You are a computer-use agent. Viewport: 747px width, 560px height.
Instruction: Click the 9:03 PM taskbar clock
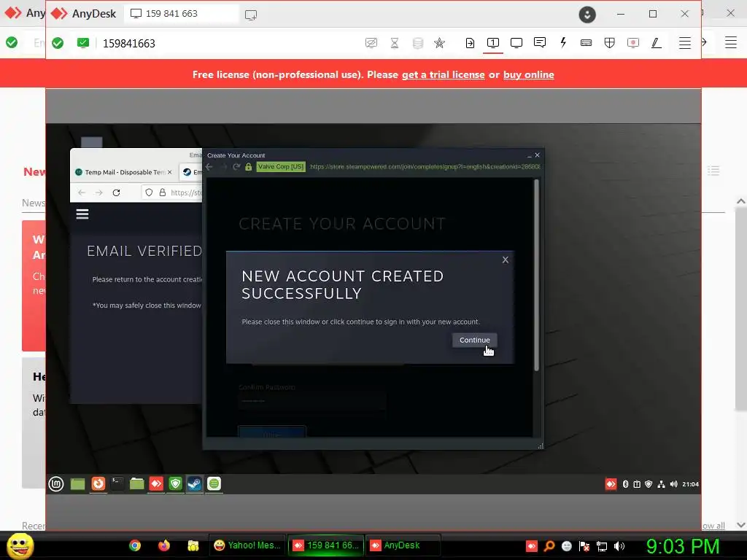683,547
